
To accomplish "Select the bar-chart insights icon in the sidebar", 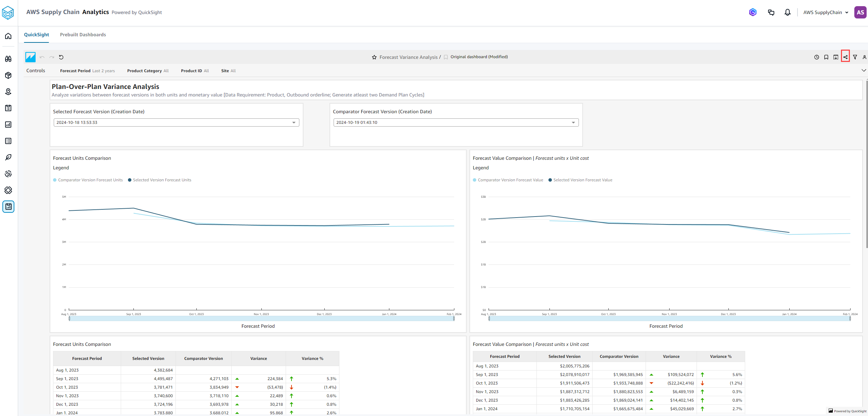I will pyautogui.click(x=8, y=125).
